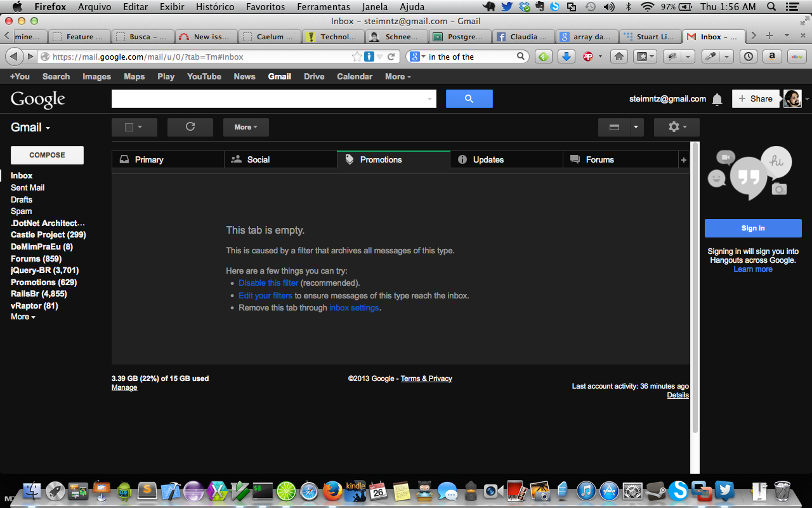
Task: Open Terminal from the Dock
Action: pos(263,490)
